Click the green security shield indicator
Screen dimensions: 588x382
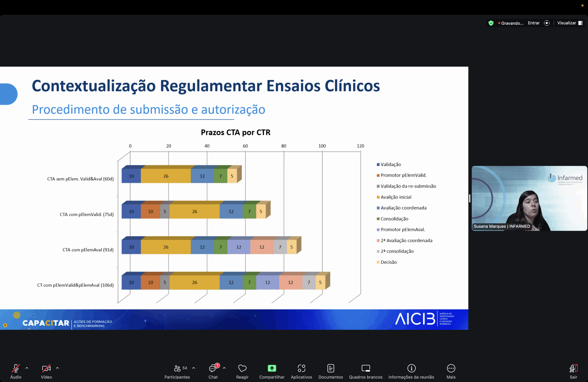point(491,23)
